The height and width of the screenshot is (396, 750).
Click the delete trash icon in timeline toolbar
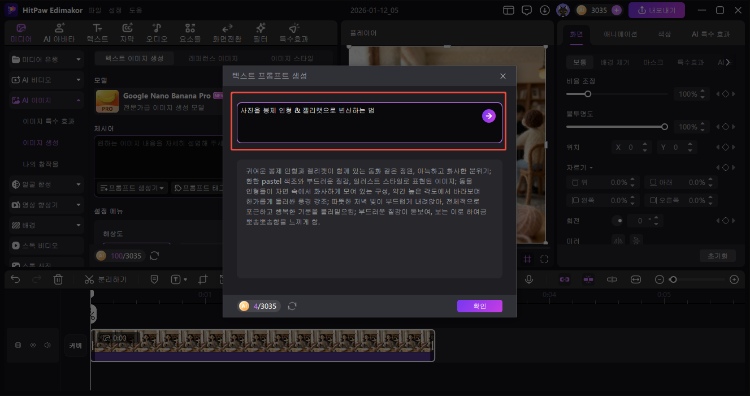pos(58,279)
